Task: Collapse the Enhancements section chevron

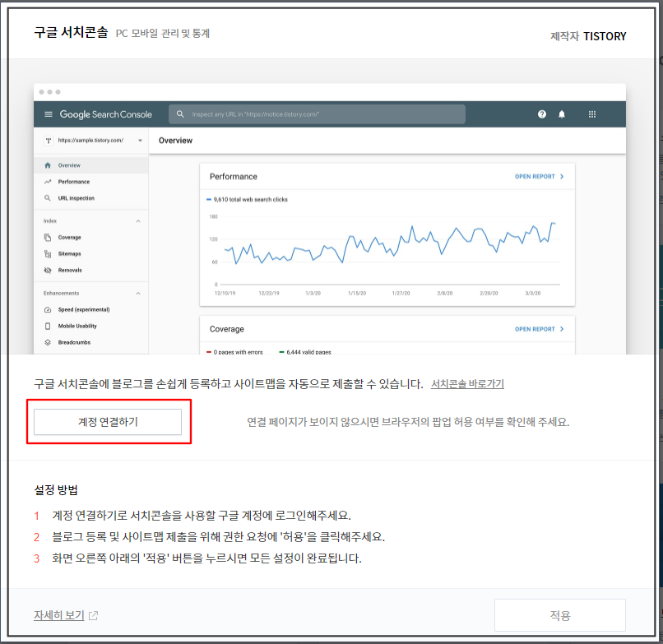Action: pyautogui.click(x=138, y=293)
